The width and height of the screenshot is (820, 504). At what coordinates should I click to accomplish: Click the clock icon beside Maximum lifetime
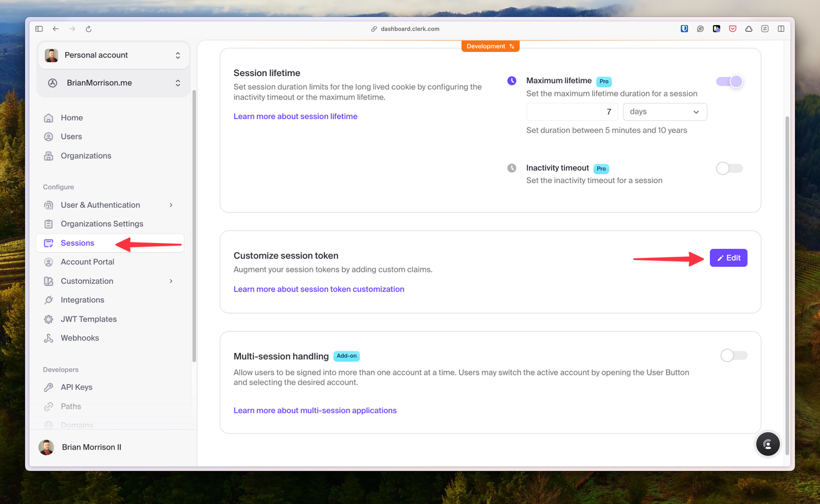click(512, 81)
